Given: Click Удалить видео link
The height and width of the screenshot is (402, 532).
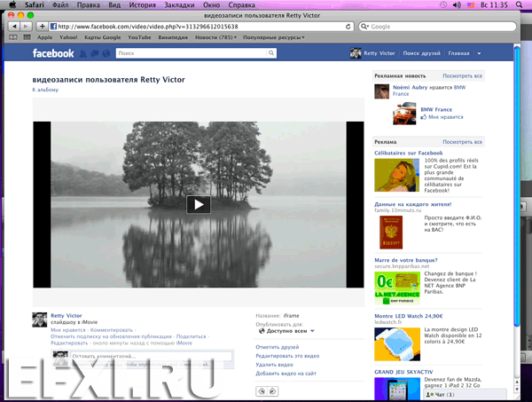Looking at the screenshot, I should (x=274, y=365).
